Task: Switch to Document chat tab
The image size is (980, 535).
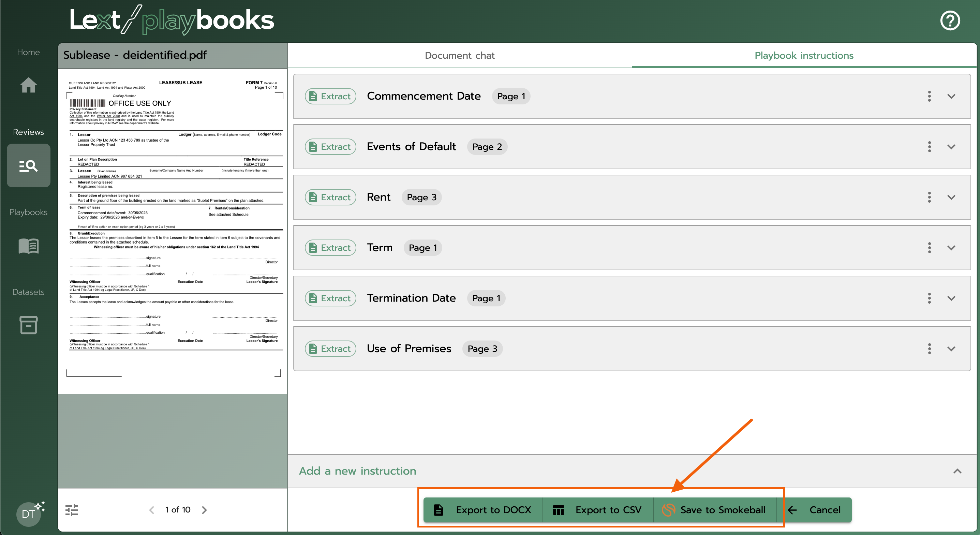Action: click(x=460, y=56)
